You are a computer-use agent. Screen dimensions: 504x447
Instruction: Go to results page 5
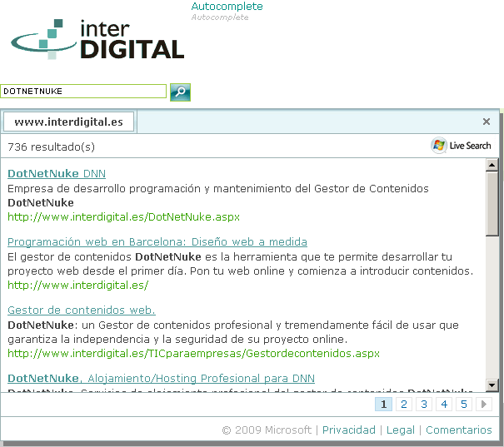click(x=464, y=404)
